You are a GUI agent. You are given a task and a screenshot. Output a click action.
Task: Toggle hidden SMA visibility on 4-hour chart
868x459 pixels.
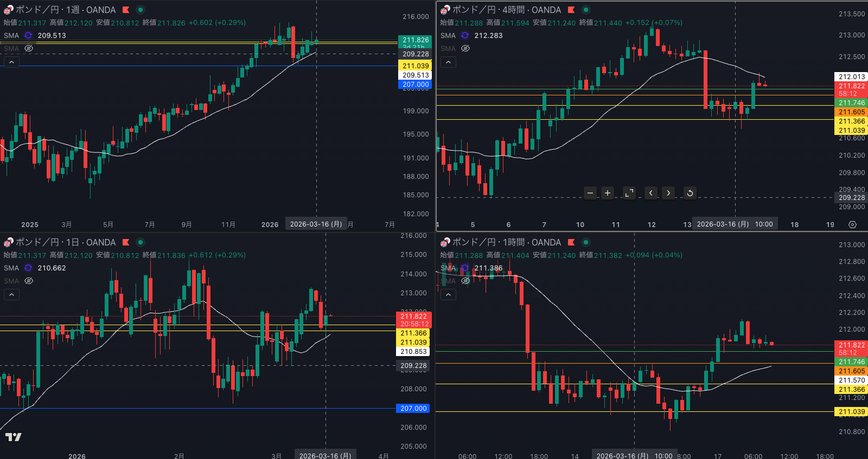click(465, 48)
